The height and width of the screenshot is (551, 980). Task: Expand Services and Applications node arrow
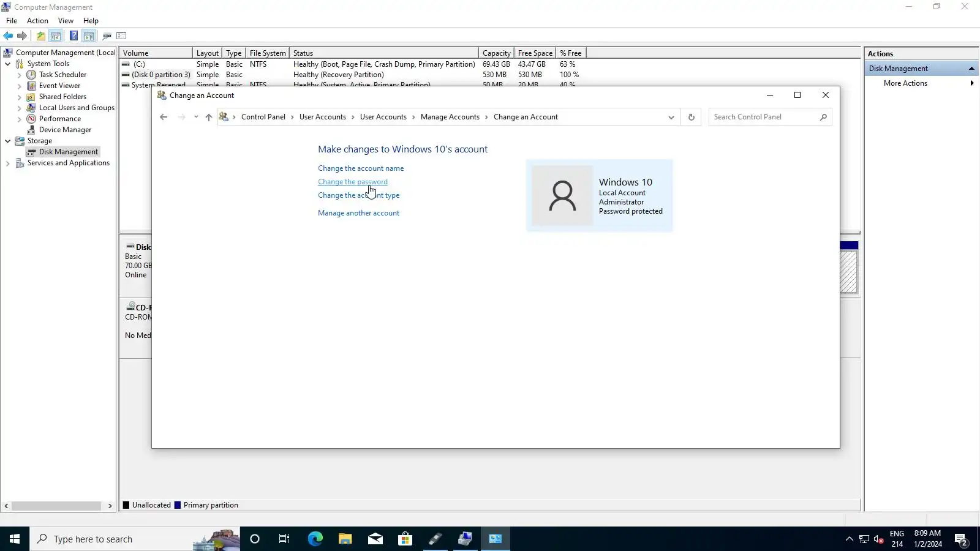pyautogui.click(x=7, y=163)
